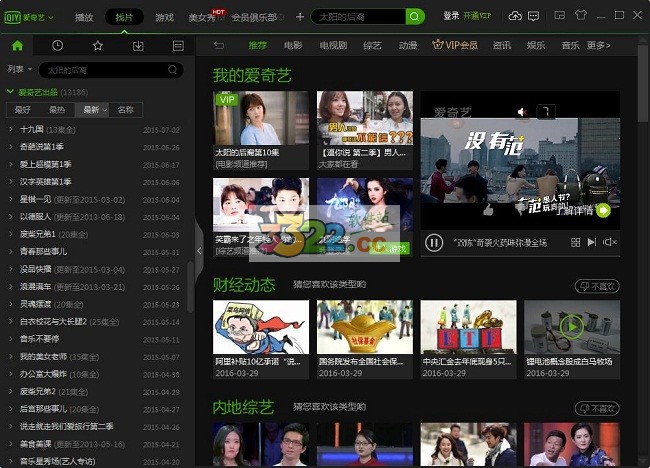Open the 最新 sort dropdown
This screenshot has width=650, height=468.
click(x=92, y=109)
